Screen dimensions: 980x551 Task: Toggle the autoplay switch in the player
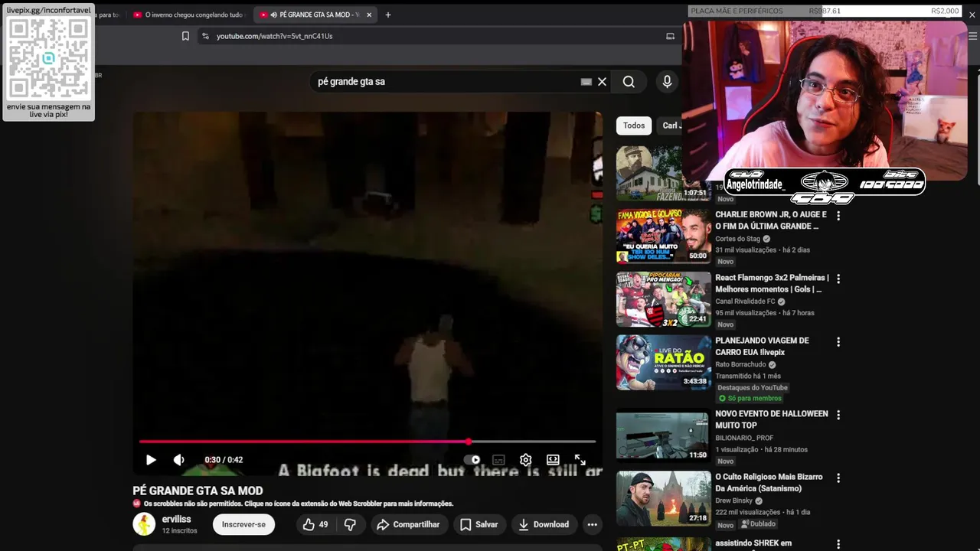click(x=472, y=460)
